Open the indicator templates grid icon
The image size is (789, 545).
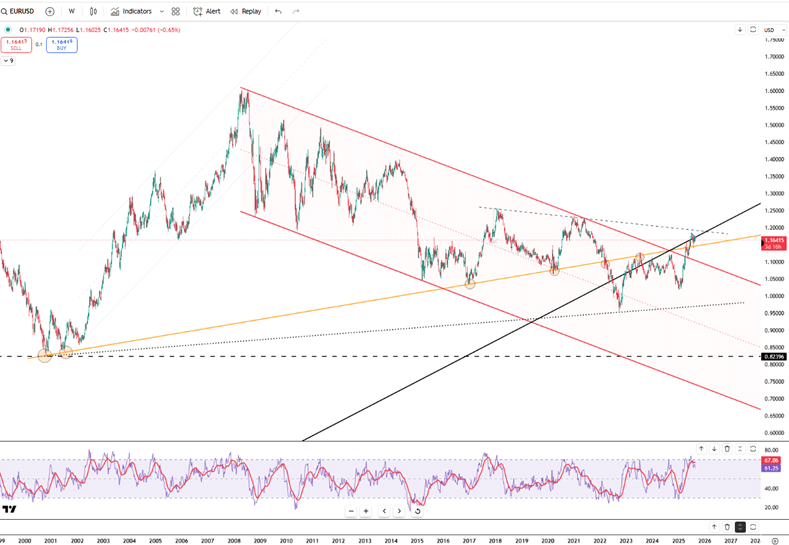coord(176,11)
